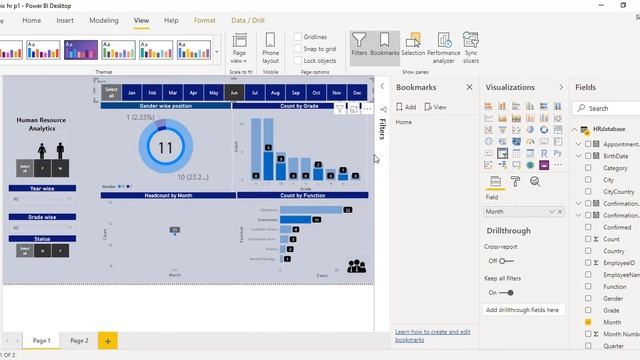Viewport: 640px width, 360px height.
Task: Open the learn how to create bookmarks link
Action: pyautogui.click(x=433, y=336)
